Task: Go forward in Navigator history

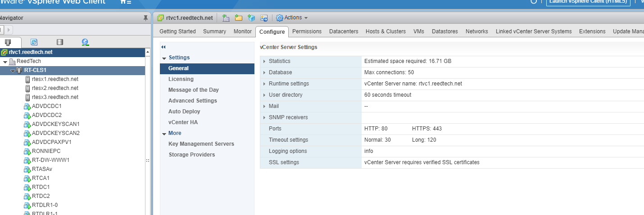Action: click(9, 30)
